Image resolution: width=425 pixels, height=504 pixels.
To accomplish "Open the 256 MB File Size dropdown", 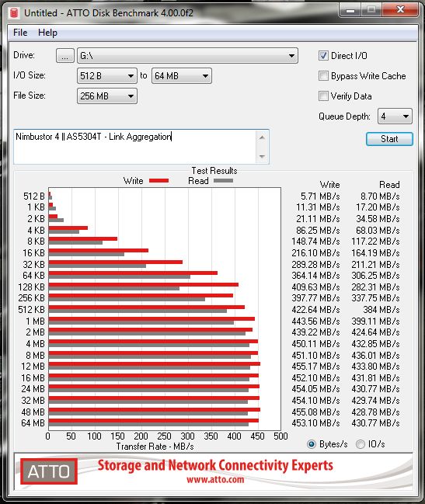I will (x=107, y=96).
